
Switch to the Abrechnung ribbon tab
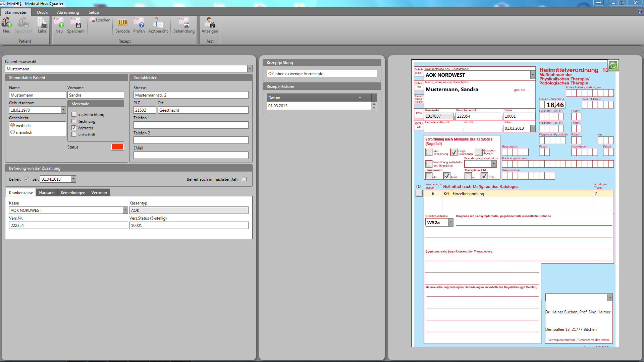tap(68, 12)
